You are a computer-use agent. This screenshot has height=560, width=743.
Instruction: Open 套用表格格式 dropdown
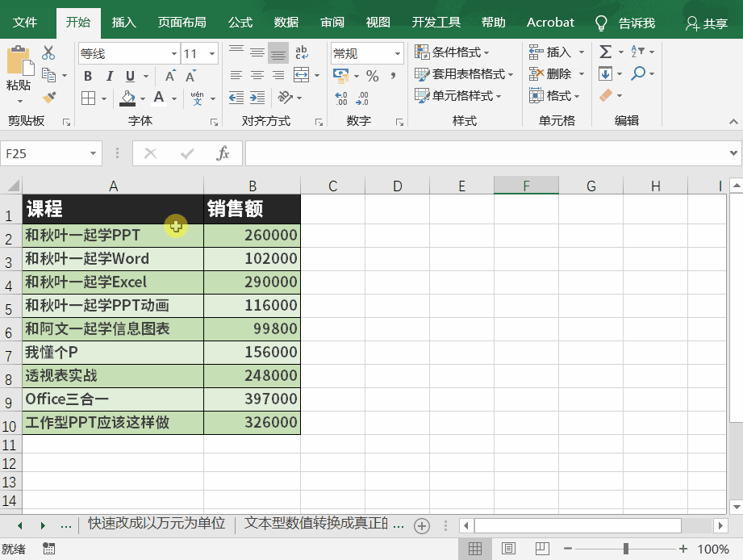(x=464, y=74)
